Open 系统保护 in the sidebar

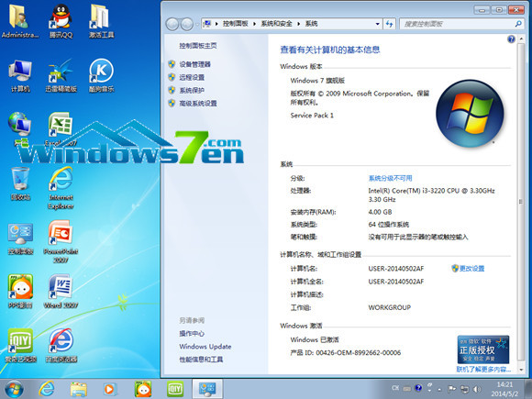[x=192, y=90]
